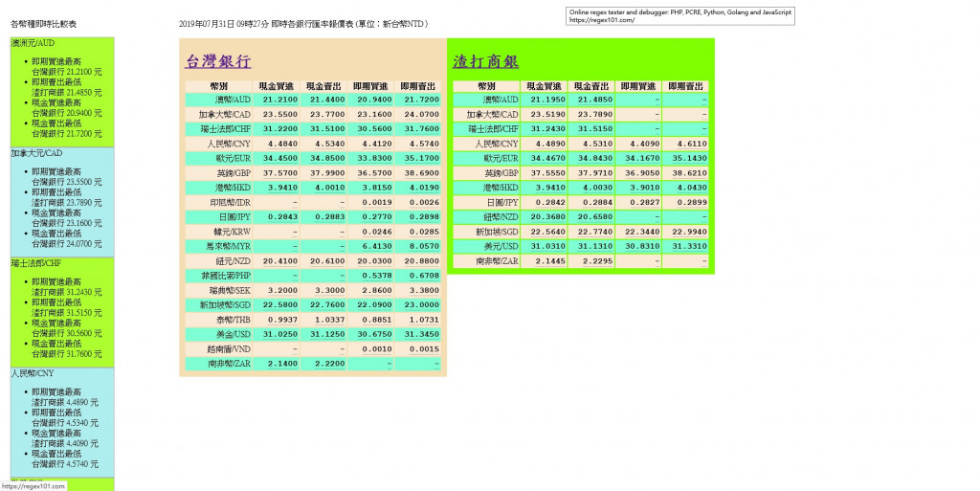Select the 人民幣/CNY sidebar heading
This screenshot has width=980, height=491.
tap(33, 373)
